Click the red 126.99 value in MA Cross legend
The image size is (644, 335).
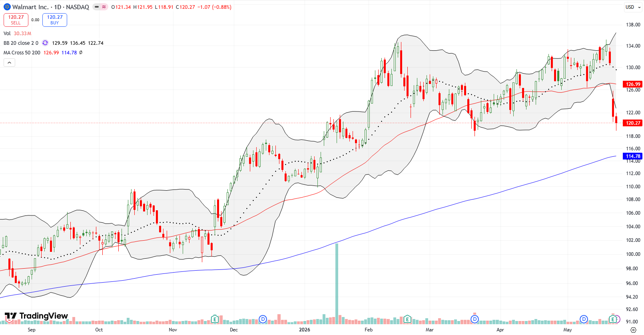[x=51, y=53]
